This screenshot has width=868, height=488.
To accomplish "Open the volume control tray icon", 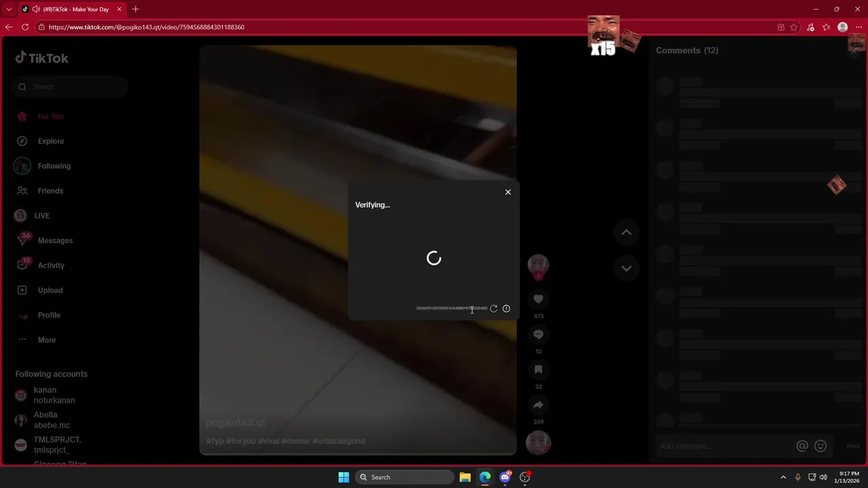I will coord(823,477).
